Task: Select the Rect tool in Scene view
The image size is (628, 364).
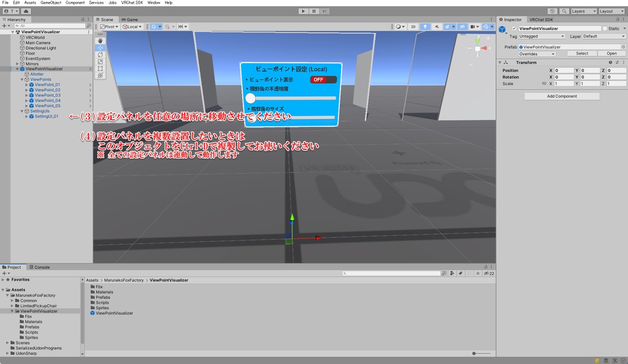Action: coord(100,69)
